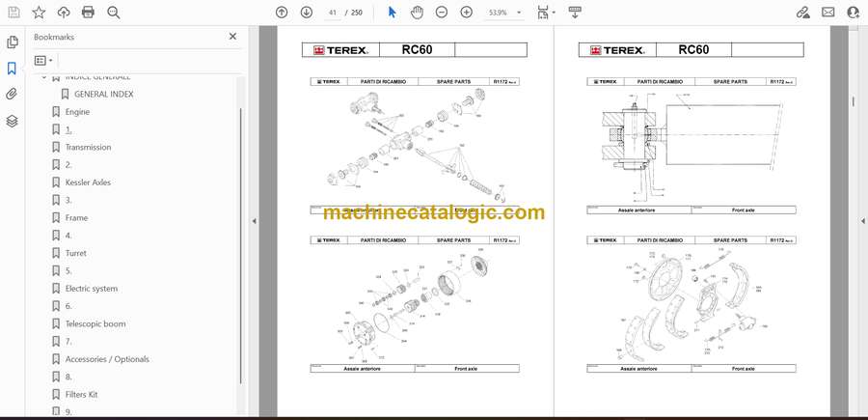Open the Filters Kit bookmark

click(x=81, y=395)
